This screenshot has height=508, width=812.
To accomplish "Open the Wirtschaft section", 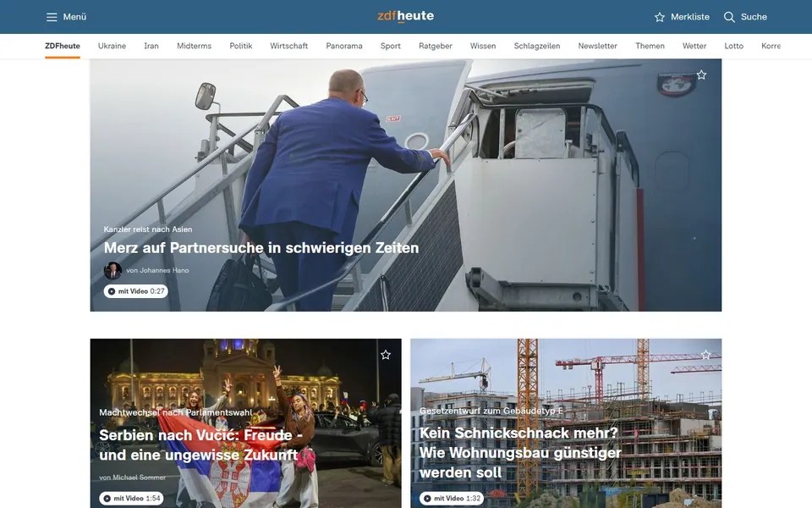I will tap(289, 46).
